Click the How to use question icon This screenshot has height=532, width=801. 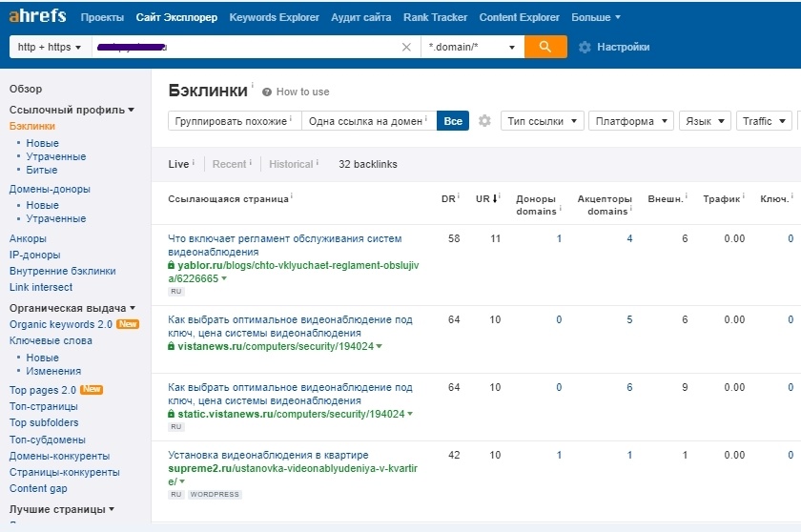(267, 92)
